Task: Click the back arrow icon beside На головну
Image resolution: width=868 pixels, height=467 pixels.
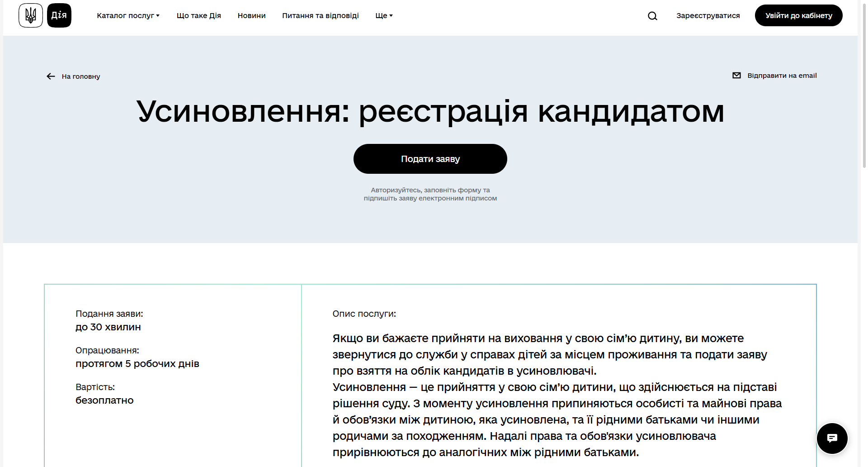Action: 51,76
